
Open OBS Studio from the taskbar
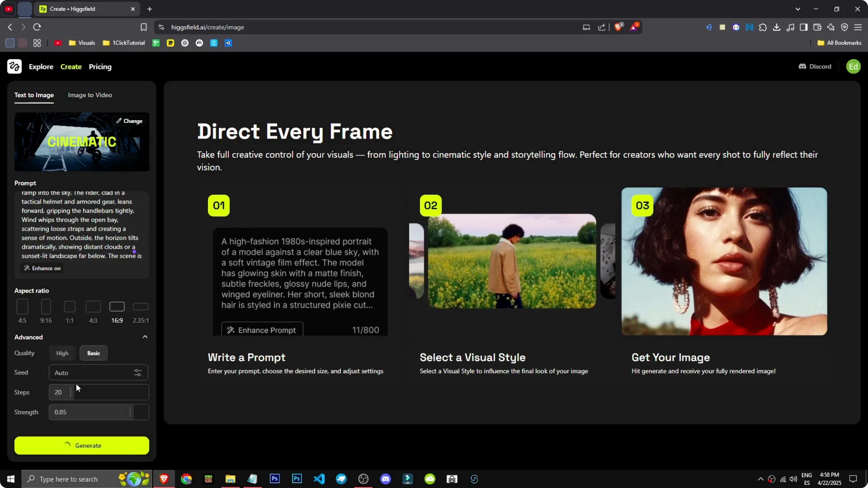click(x=363, y=479)
